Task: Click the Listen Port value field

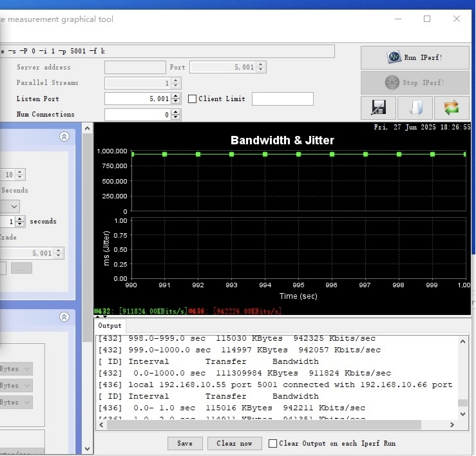Action: (x=138, y=99)
